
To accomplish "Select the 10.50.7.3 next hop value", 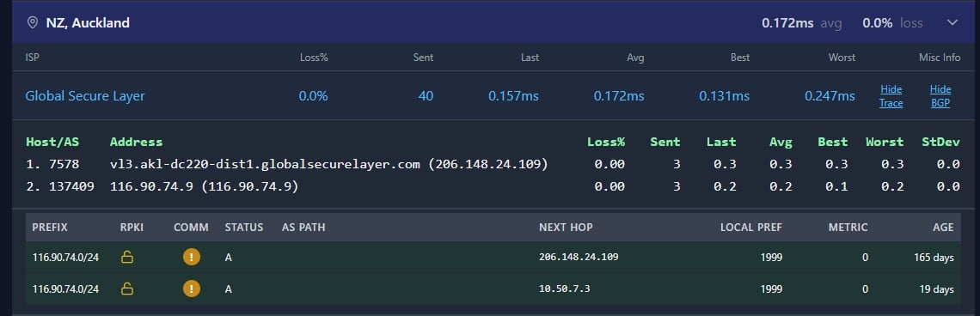I will click(565, 289).
